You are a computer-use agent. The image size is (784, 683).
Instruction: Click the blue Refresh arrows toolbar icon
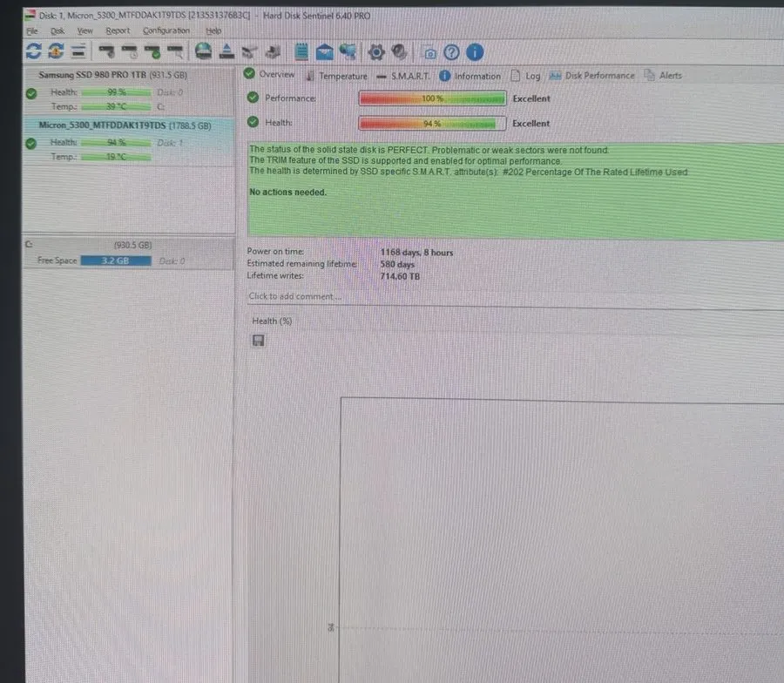coord(33,51)
